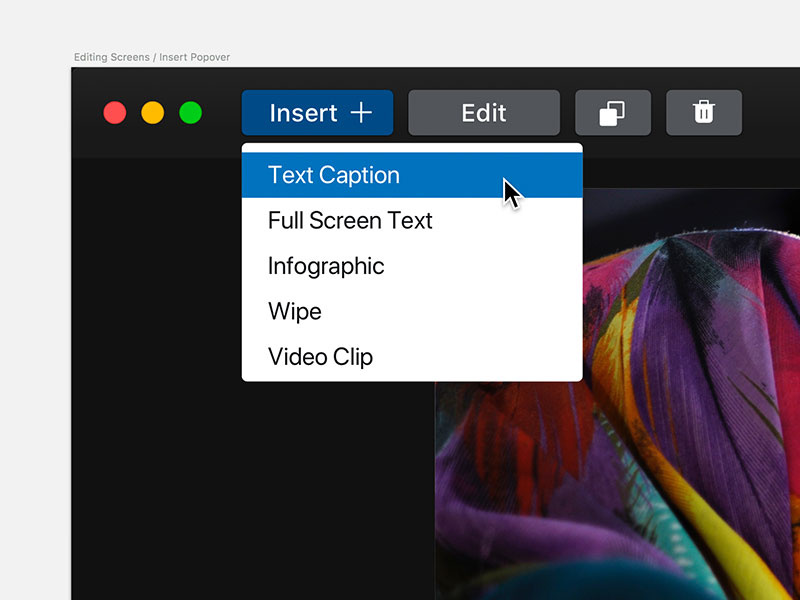Choose the Wipe menu item

tap(412, 311)
